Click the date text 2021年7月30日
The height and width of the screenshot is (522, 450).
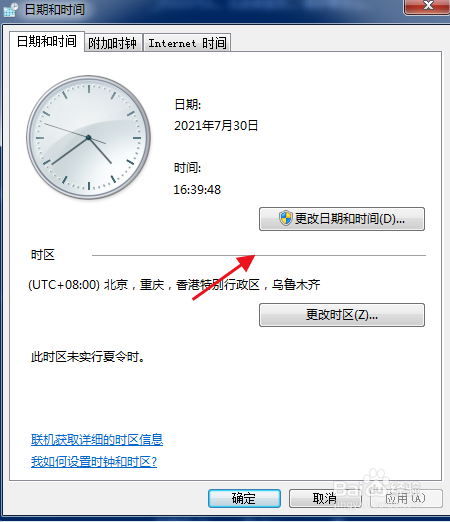[216, 126]
